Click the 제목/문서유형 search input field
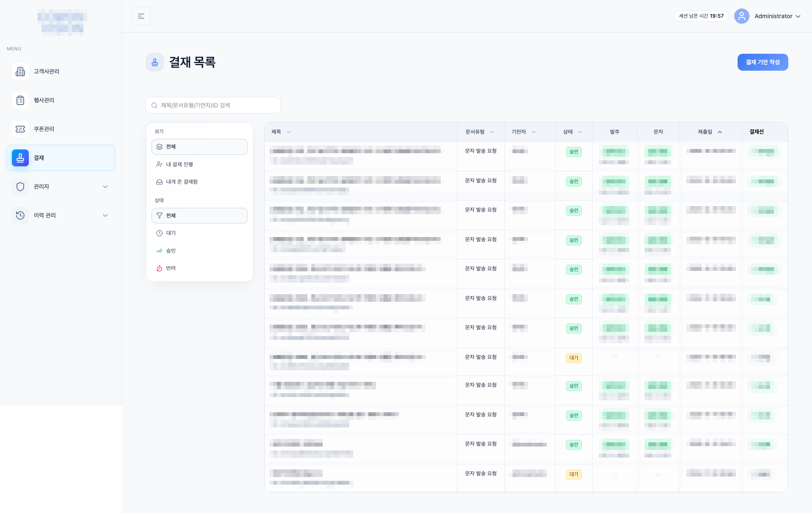812x513 pixels. click(x=213, y=105)
